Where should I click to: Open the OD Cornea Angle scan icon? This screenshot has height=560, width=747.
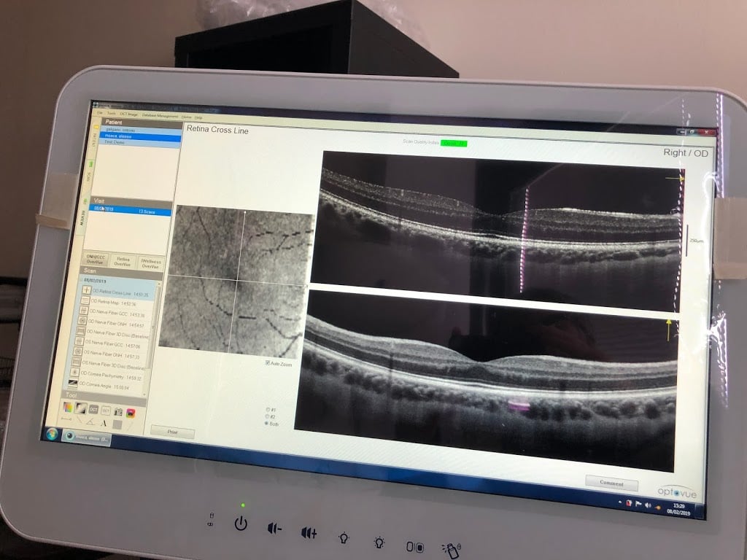73,382
